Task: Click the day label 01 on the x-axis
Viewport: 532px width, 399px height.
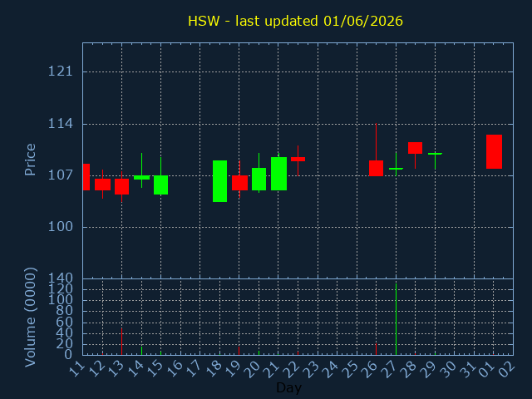Action: coord(488,369)
